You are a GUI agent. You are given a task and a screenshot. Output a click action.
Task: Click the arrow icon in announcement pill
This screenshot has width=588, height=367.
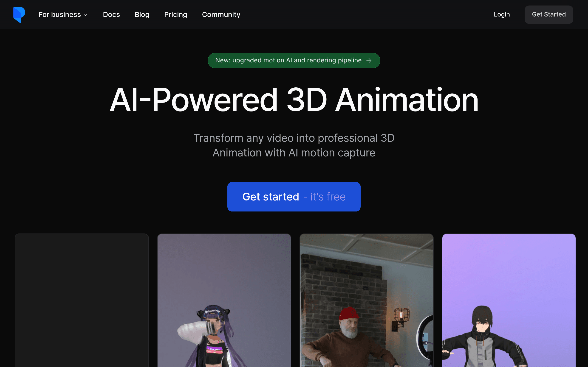[369, 60]
